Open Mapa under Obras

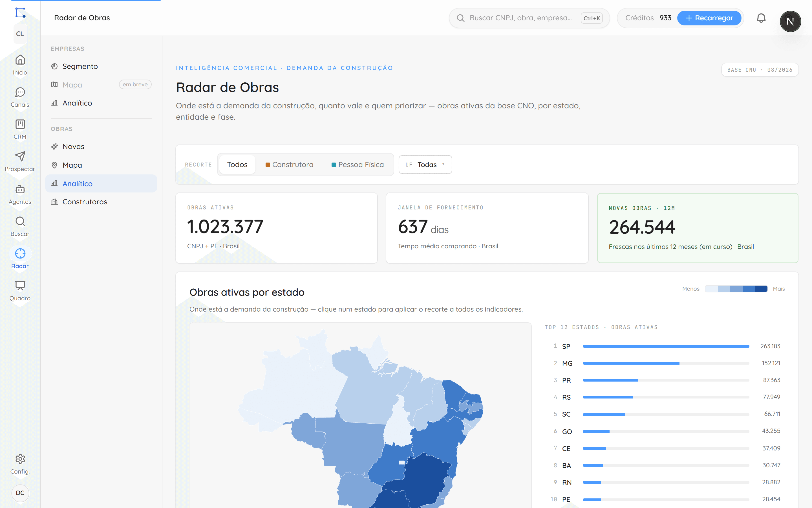pyautogui.click(x=101, y=165)
